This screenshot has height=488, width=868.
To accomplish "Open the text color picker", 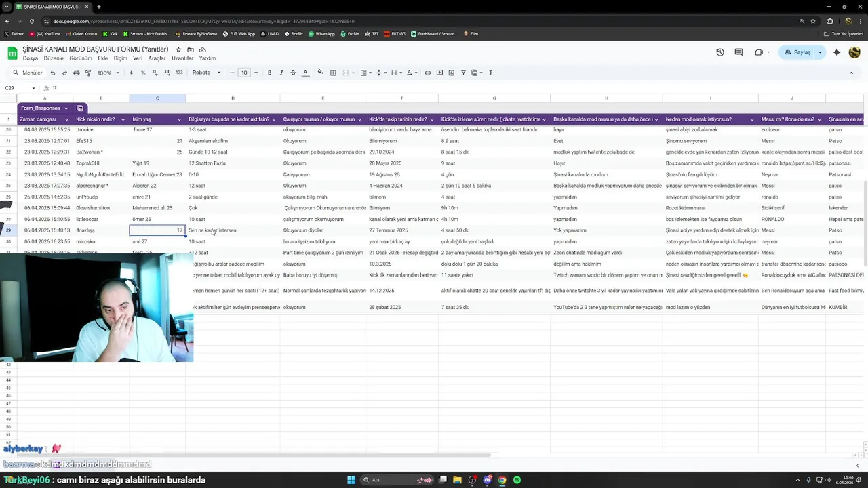I will tap(305, 73).
